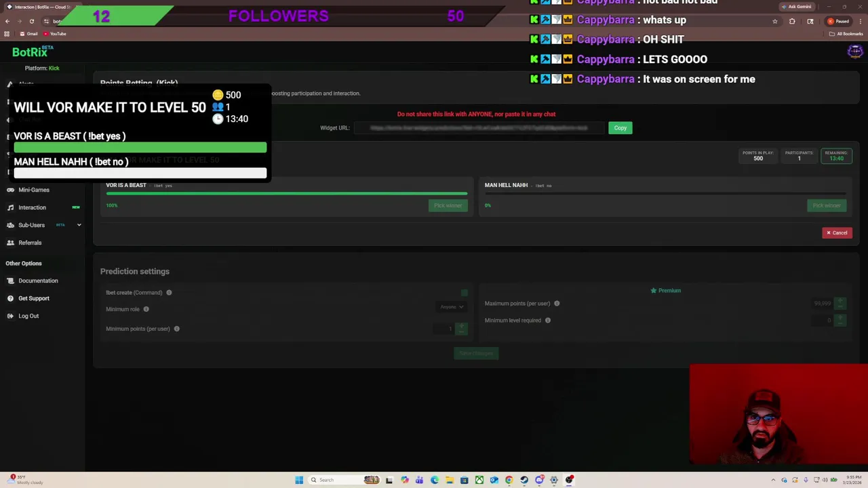Screen dimensions: 868x488
Task: Open Microsoft Edge from taskbar
Action: [435, 480]
